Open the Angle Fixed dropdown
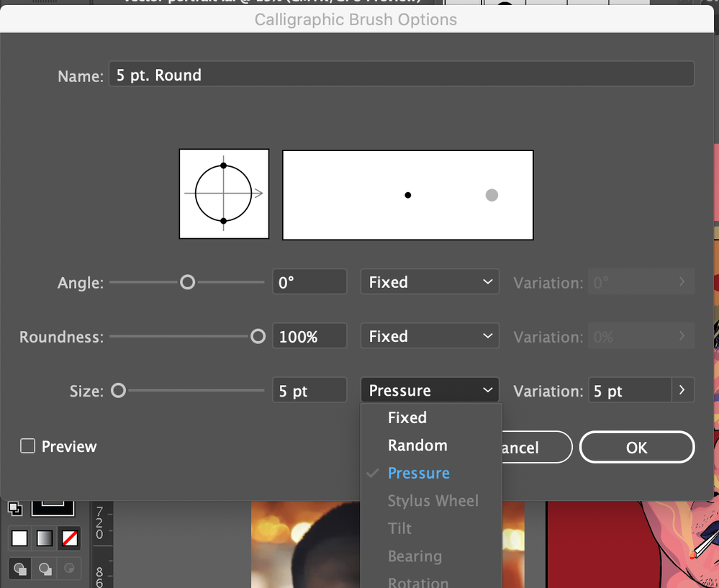The image size is (719, 588). pyautogui.click(x=429, y=281)
